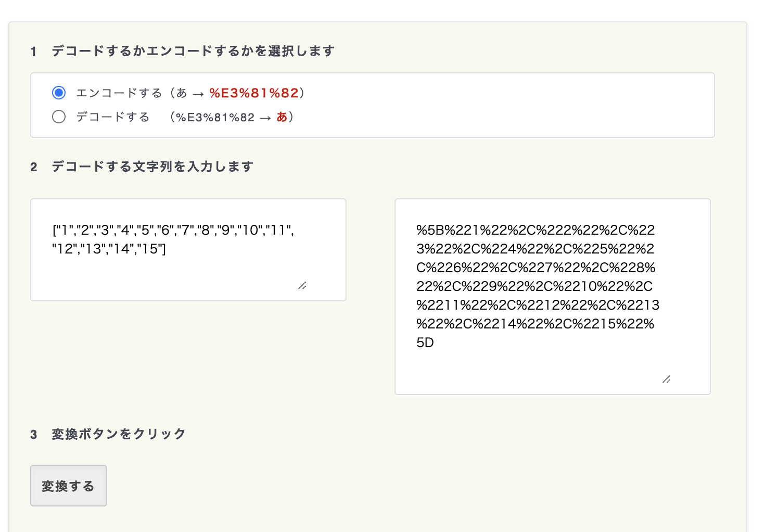Click the エンコードする option label text
The image size is (765, 532).
tap(119, 93)
